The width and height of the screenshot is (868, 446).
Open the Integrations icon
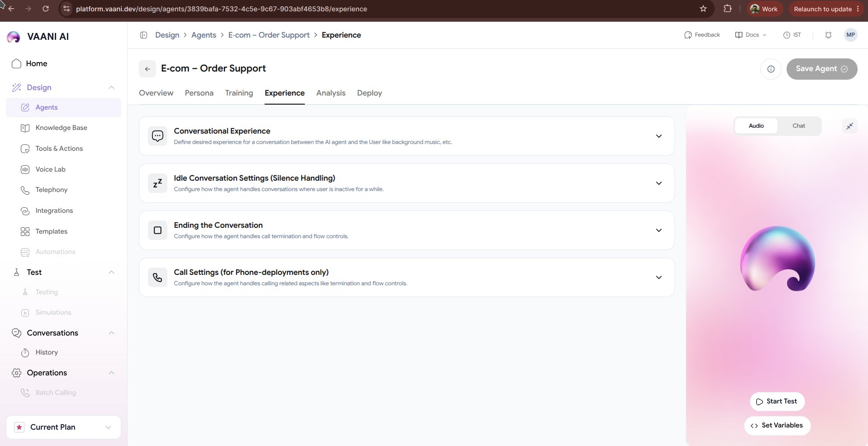click(25, 211)
